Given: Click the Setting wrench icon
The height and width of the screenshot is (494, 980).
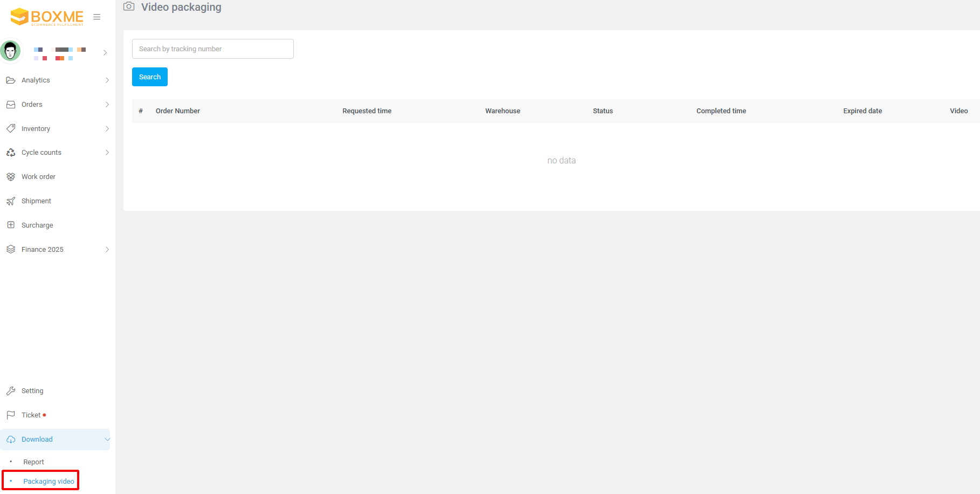Looking at the screenshot, I should click(11, 391).
